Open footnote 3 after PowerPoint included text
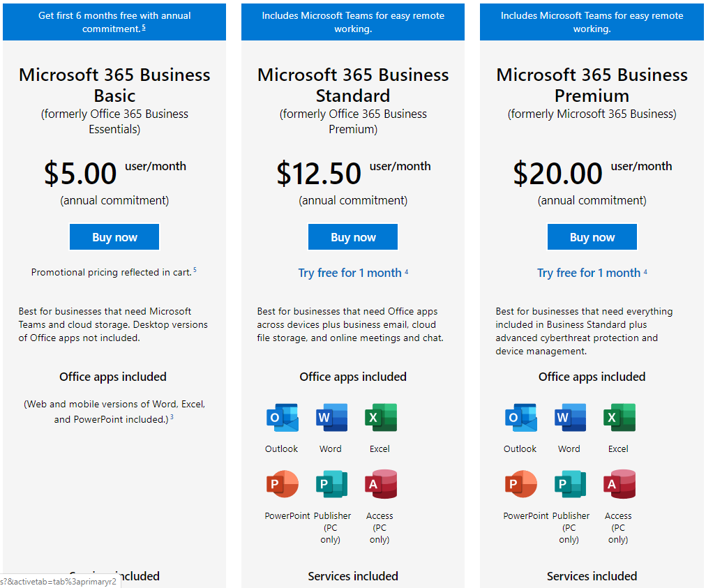Screen dimensions: 706x588 click(172, 417)
